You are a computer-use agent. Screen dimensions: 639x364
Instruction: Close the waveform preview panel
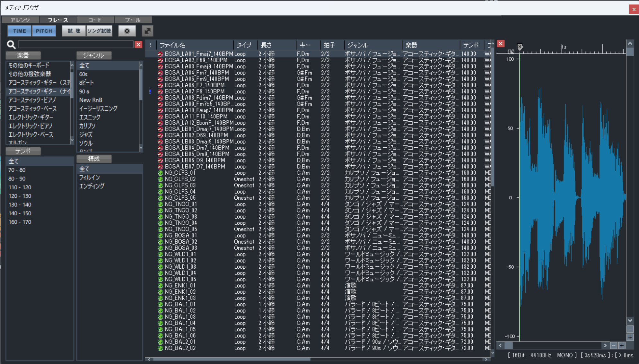(501, 44)
